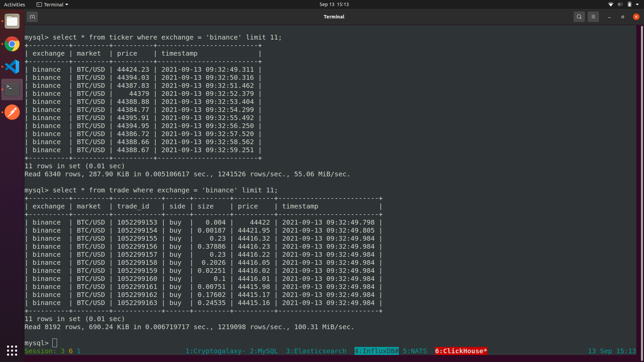Image resolution: width=644 pixels, height=362 pixels.
Task: Open the clock and calendar panel
Action: 334,4
